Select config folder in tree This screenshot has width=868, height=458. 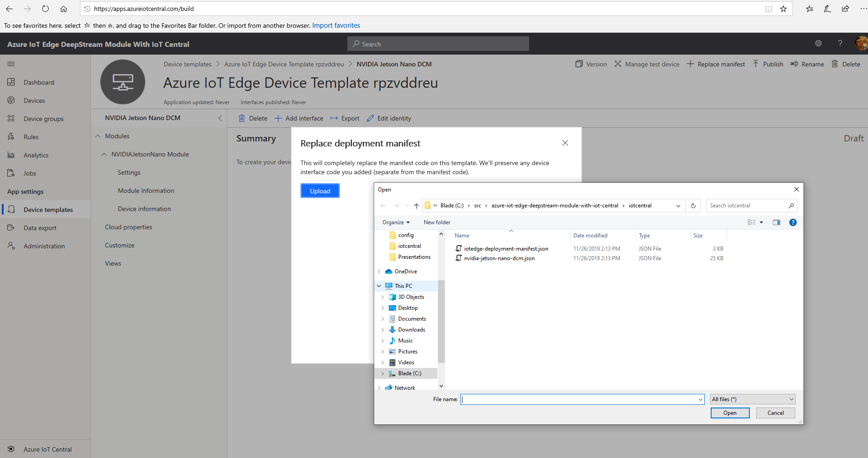click(x=406, y=235)
